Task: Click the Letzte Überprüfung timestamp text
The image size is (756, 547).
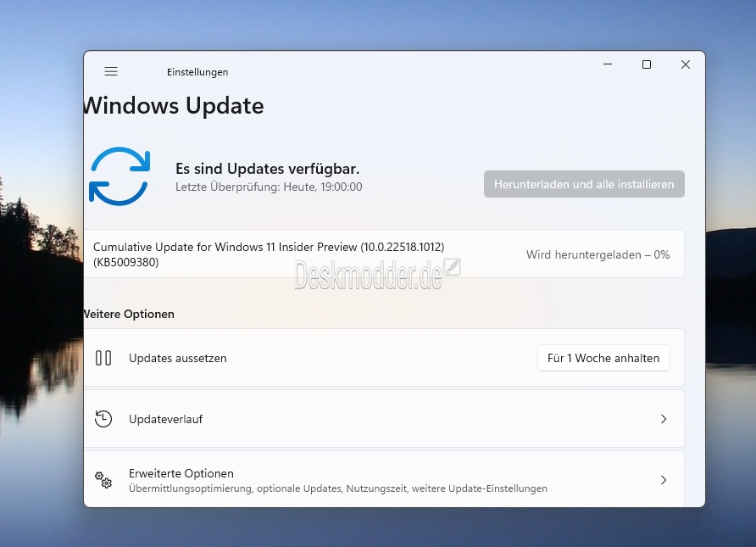Action: point(268,187)
